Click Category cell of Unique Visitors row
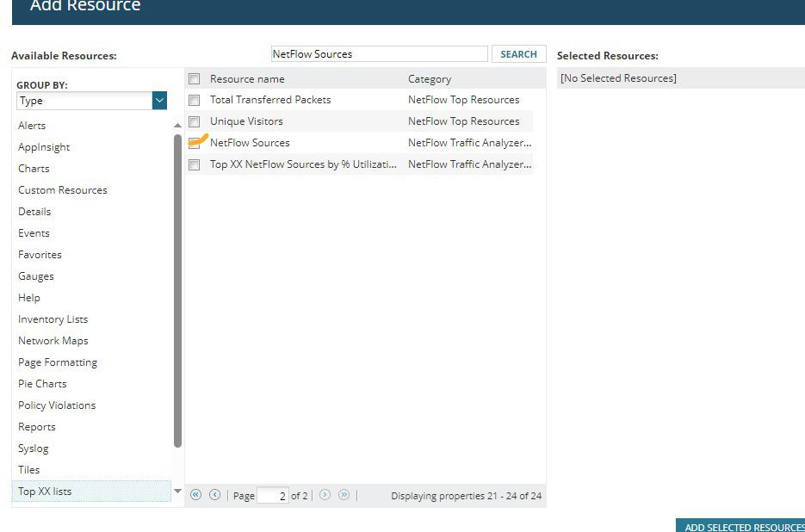The image size is (805, 532). [x=463, y=121]
